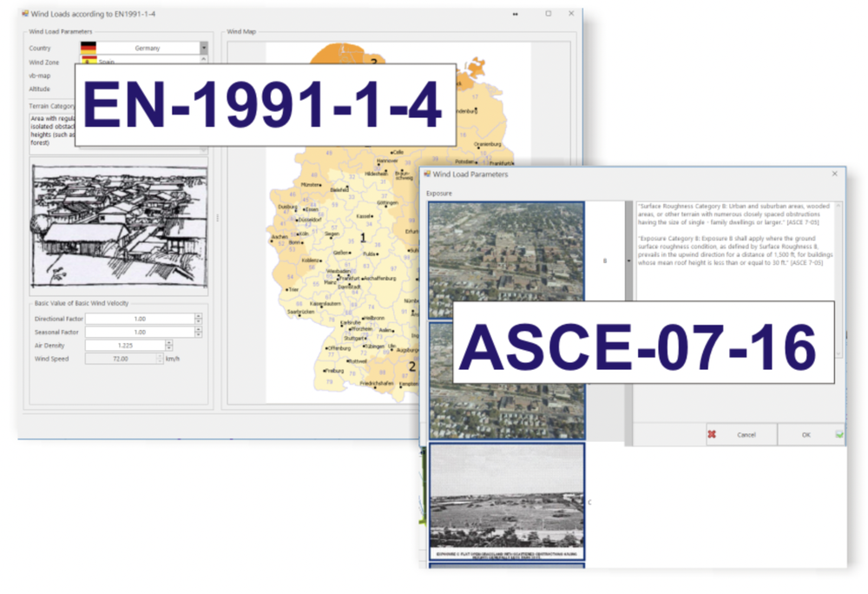Image resolution: width=868 pixels, height=594 pixels.
Task: Select the first Exposure B aerial photo
Action: [x=507, y=261]
